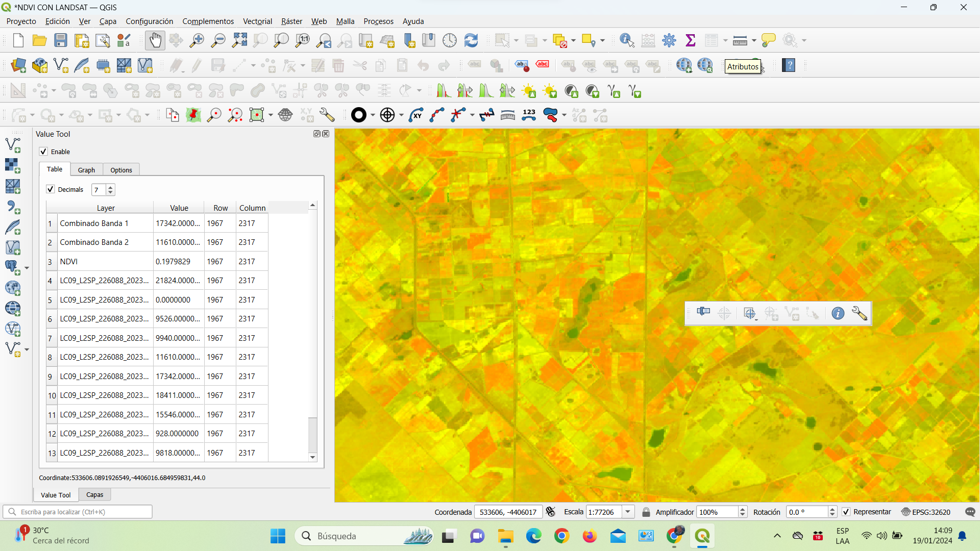The image size is (980, 551).
Task: Click the Zoom Full extent icon
Action: (x=239, y=40)
